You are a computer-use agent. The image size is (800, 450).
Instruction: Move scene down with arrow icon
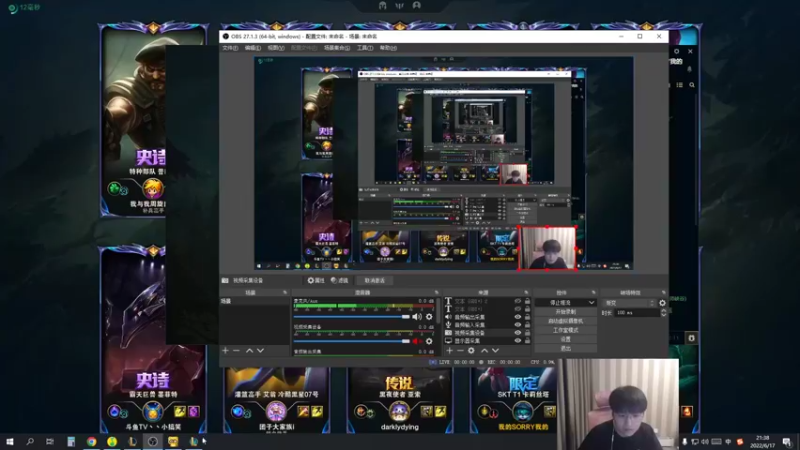pos(260,351)
